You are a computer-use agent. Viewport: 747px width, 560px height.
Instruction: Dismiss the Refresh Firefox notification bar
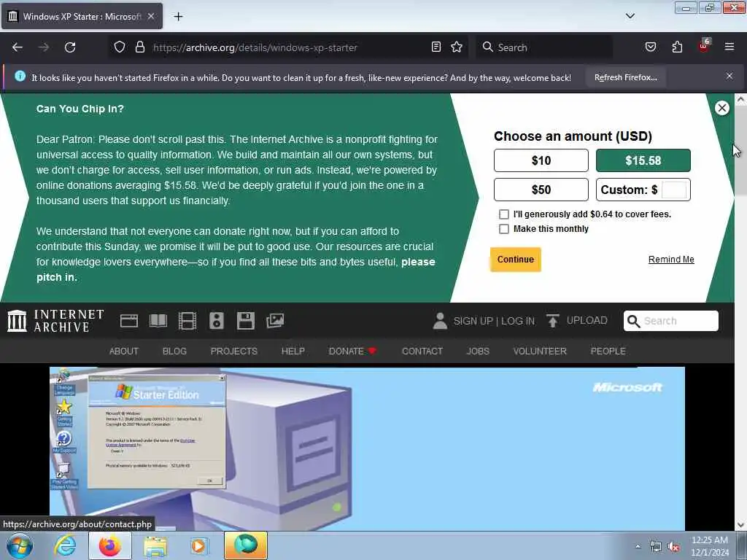[729, 76]
